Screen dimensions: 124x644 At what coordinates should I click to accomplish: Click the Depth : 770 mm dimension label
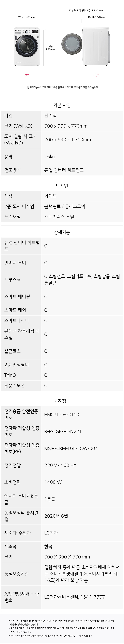(x=97, y=17)
